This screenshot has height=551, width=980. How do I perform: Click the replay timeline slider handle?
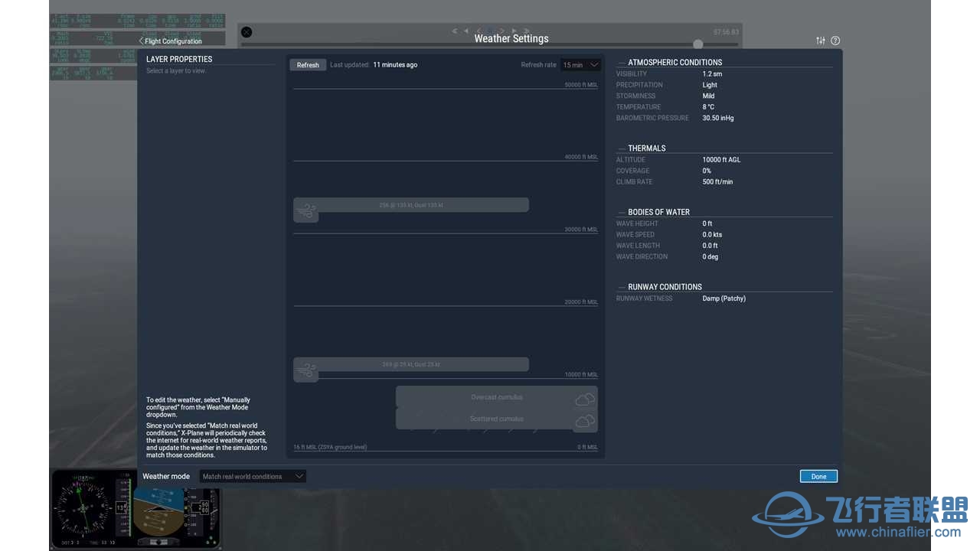tap(697, 44)
